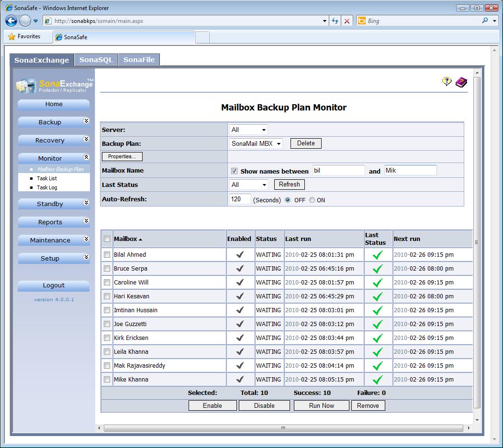The width and height of the screenshot is (503, 448).
Task: Uncheck Show names between checkbox
Action: [x=234, y=171]
